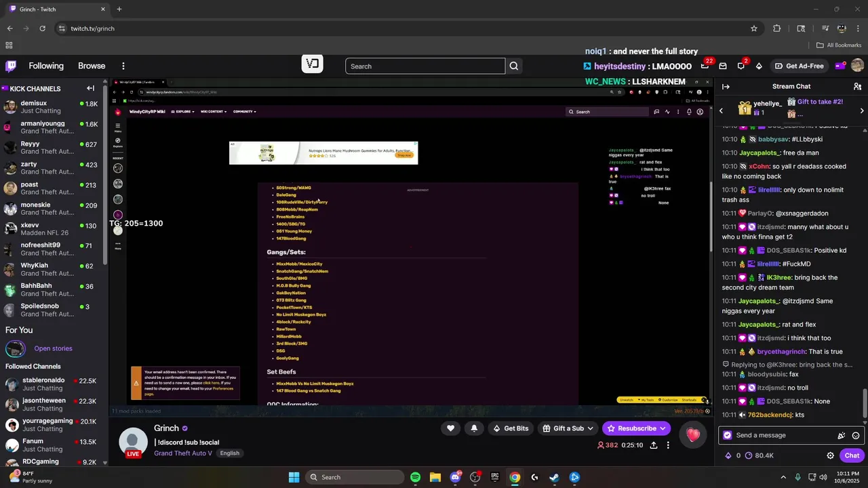
Task: Expand the Resubscribe dropdown
Action: coord(663,428)
